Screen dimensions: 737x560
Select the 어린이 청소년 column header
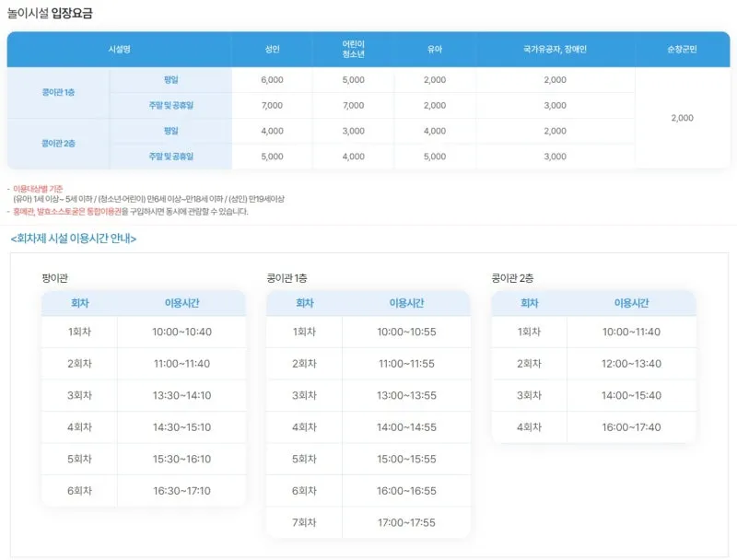pos(353,49)
